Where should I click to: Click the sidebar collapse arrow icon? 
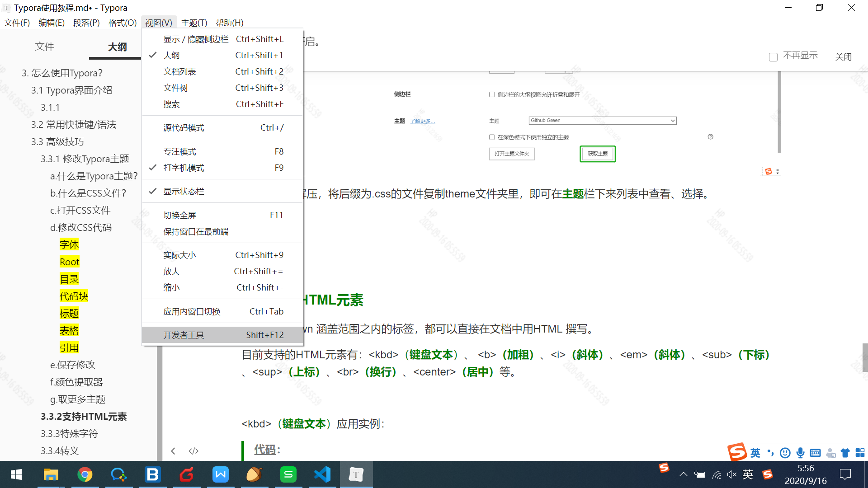[173, 451]
